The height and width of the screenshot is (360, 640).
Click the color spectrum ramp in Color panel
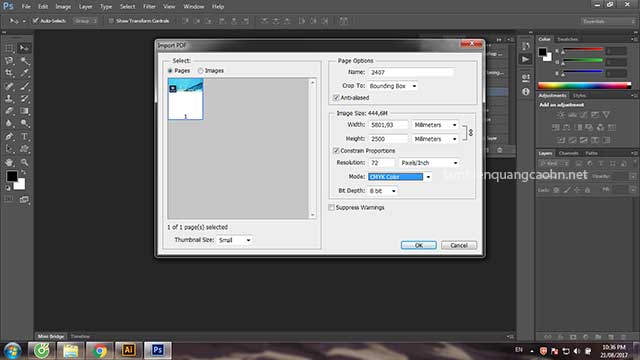click(x=584, y=86)
